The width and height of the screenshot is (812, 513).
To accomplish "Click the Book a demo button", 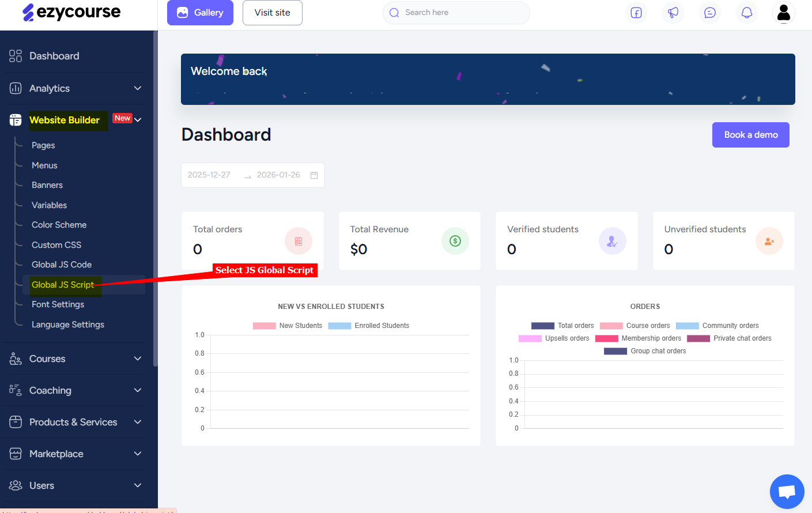I will [750, 134].
